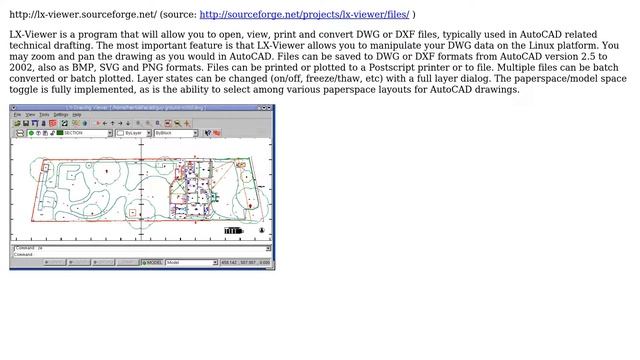The image size is (640, 360).
Task: Click the open-folder icon in the toolbar
Action: [x=17, y=123]
